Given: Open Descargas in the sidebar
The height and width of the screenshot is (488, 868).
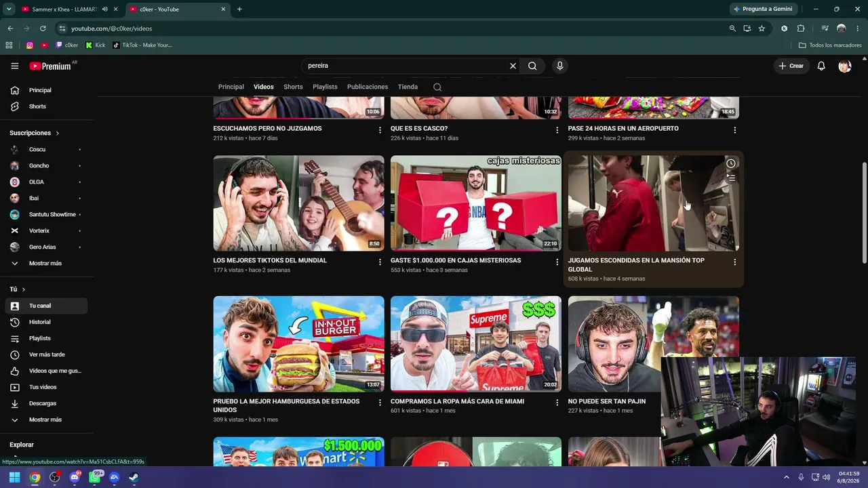Looking at the screenshot, I should click(x=46, y=403).
